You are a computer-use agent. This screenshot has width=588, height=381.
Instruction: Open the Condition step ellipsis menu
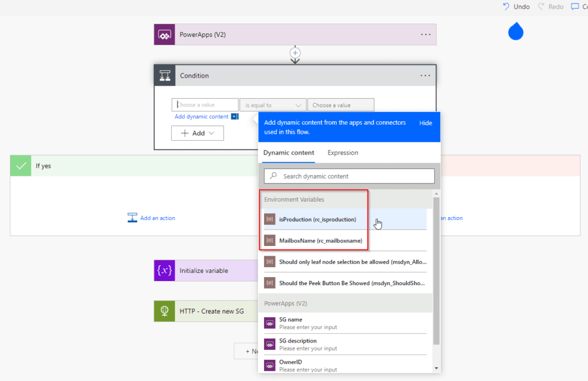tap(425, 76)
